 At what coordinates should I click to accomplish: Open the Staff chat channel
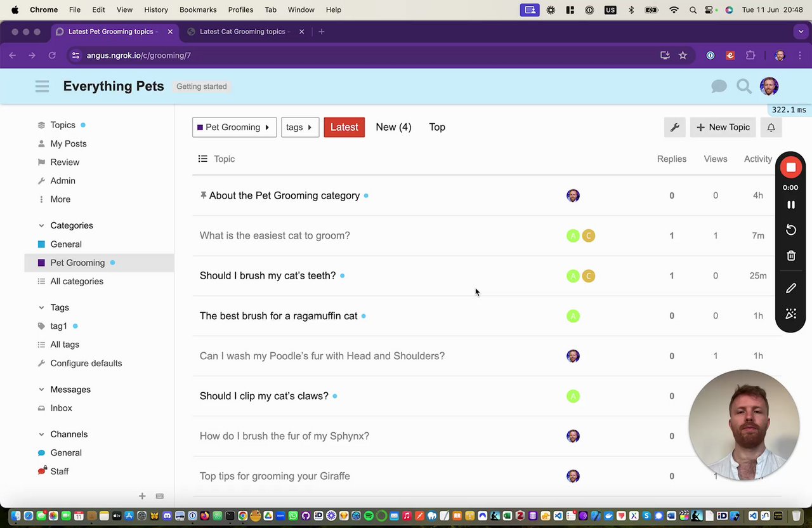pos(60,472)
